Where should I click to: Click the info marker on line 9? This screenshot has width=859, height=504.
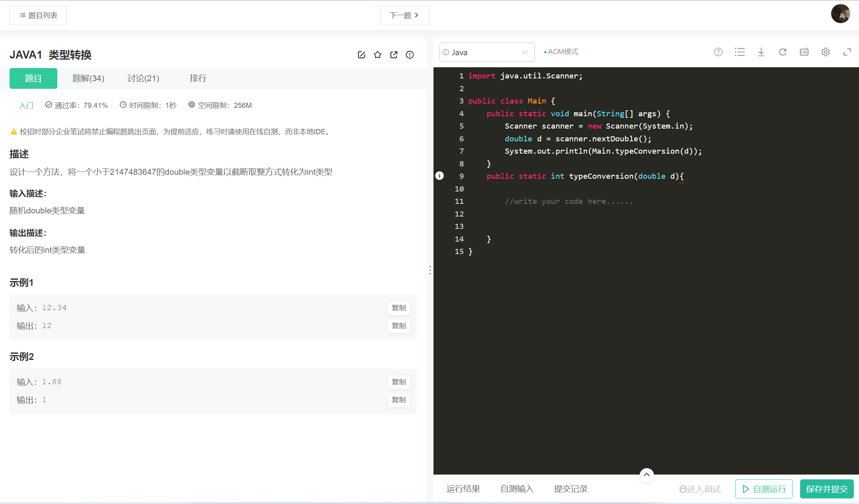point(439,176)
